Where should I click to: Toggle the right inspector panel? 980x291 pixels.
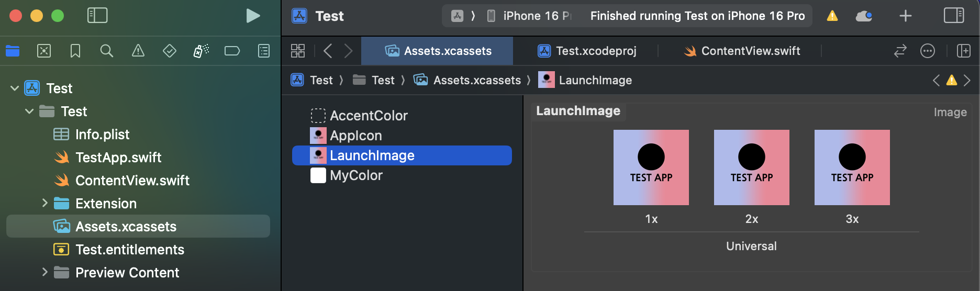point(953,16)
